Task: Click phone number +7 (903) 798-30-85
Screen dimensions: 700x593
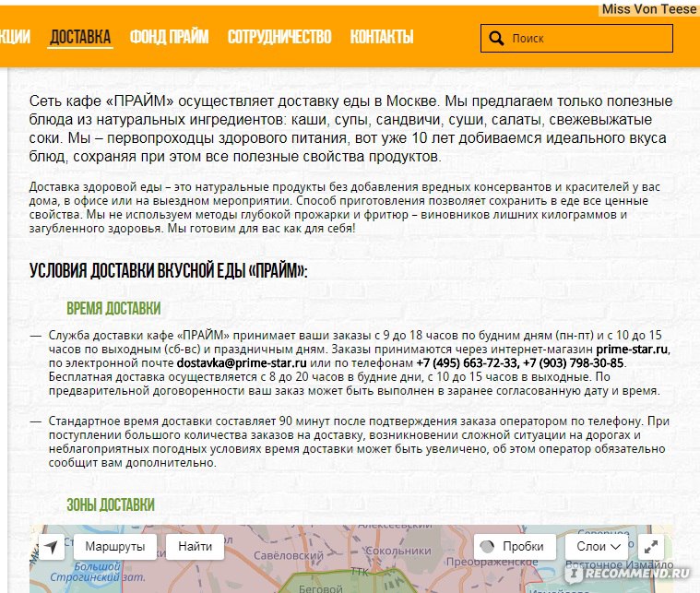Action: (x=574, y=363)
